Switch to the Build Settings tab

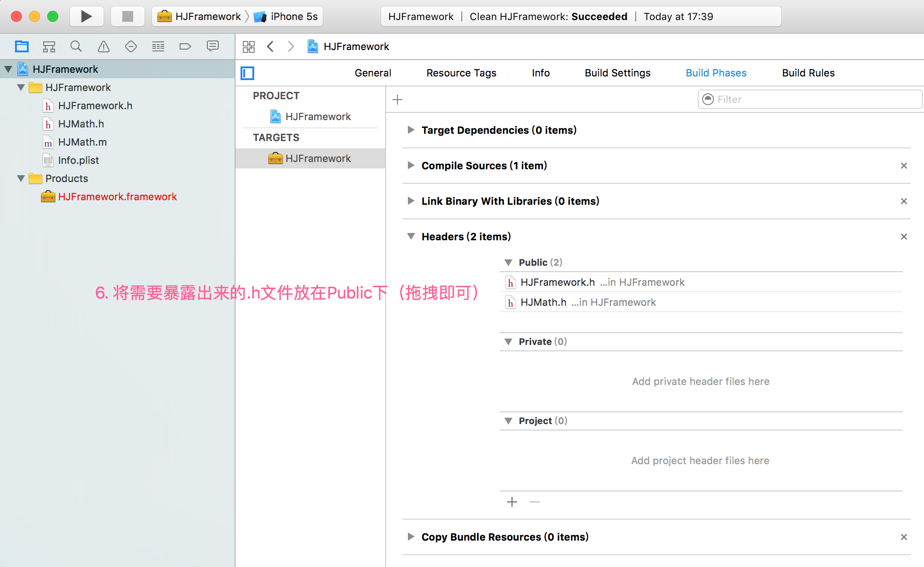pyautogui.click(x=618, y=73)
